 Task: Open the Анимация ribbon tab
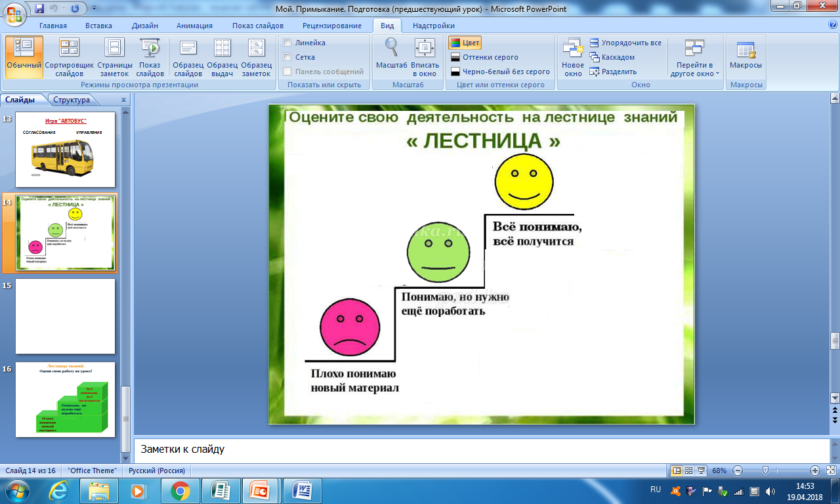pyautogui.click(x=194, y=26)
